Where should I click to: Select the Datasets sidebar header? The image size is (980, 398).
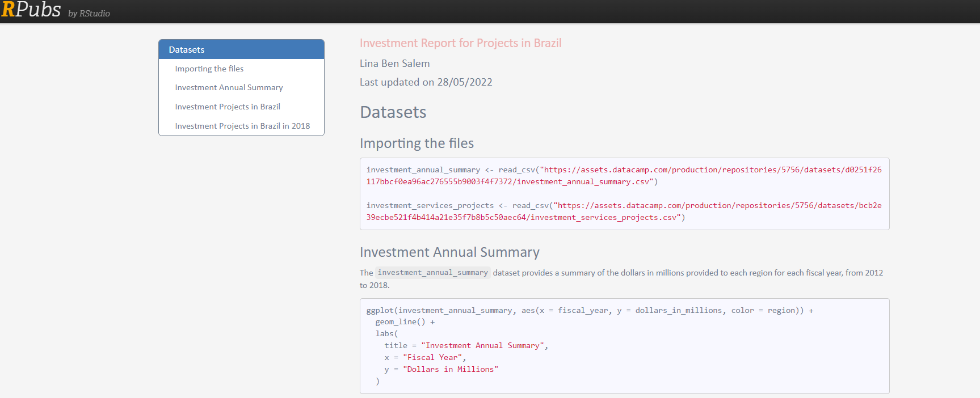(x=241, y=49)
